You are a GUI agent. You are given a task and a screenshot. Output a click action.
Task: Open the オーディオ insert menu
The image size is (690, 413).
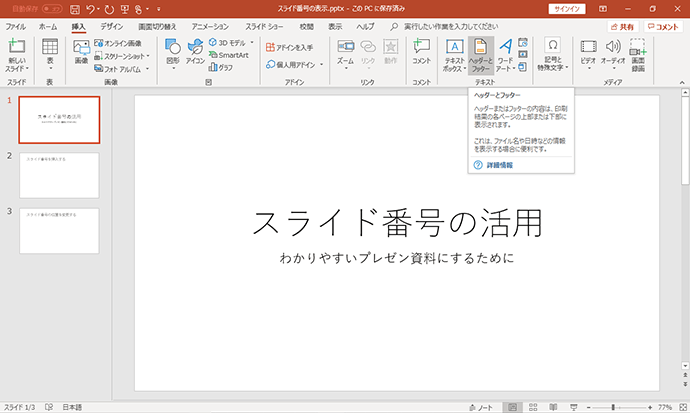coord(613,55)
